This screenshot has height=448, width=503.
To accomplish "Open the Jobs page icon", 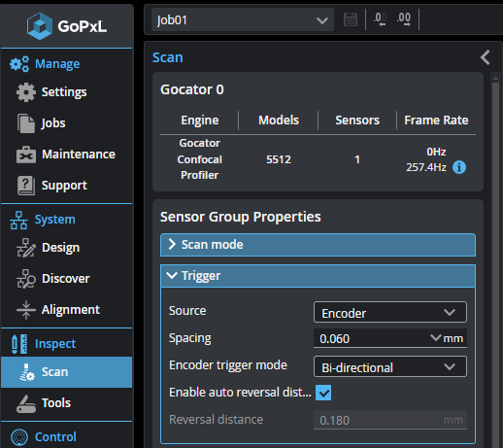I will point(26,123).
